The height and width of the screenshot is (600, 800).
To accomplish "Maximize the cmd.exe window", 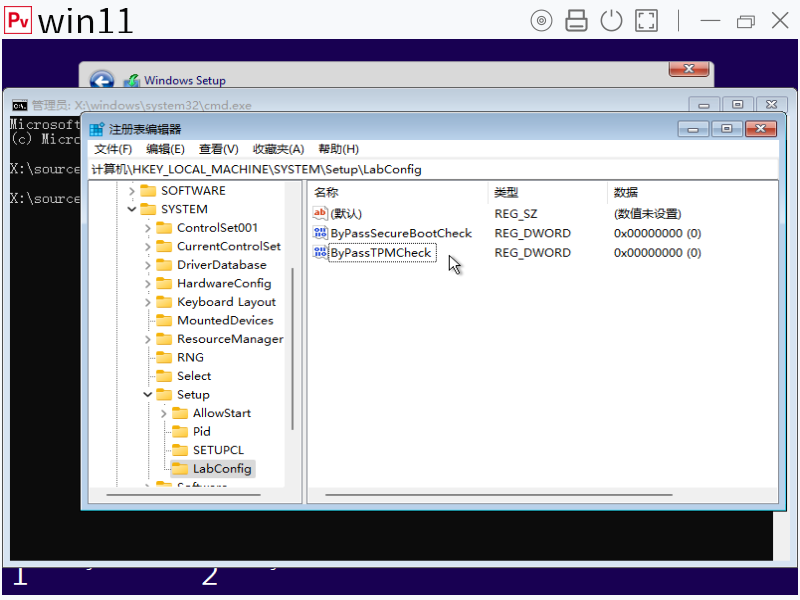I will (737, 105).
